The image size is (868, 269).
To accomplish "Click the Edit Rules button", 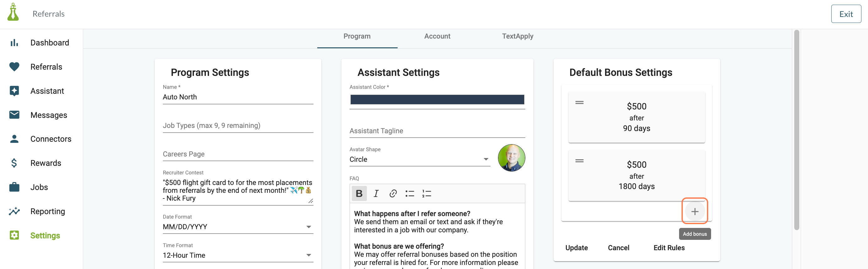I will click(669, 247).
